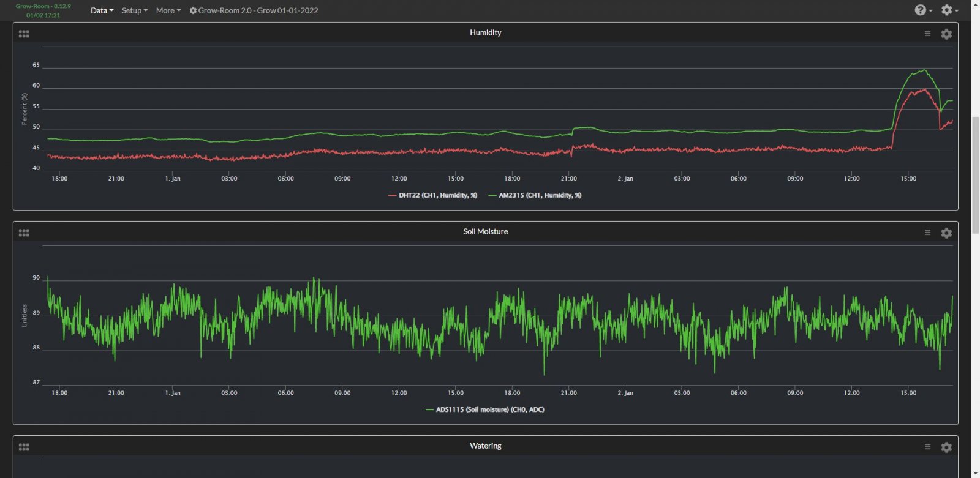This screenshot has height=478, width=980.
Task: Open the Grow-Room 2.0 dashboard link
Action: click(x=254, y=10)
